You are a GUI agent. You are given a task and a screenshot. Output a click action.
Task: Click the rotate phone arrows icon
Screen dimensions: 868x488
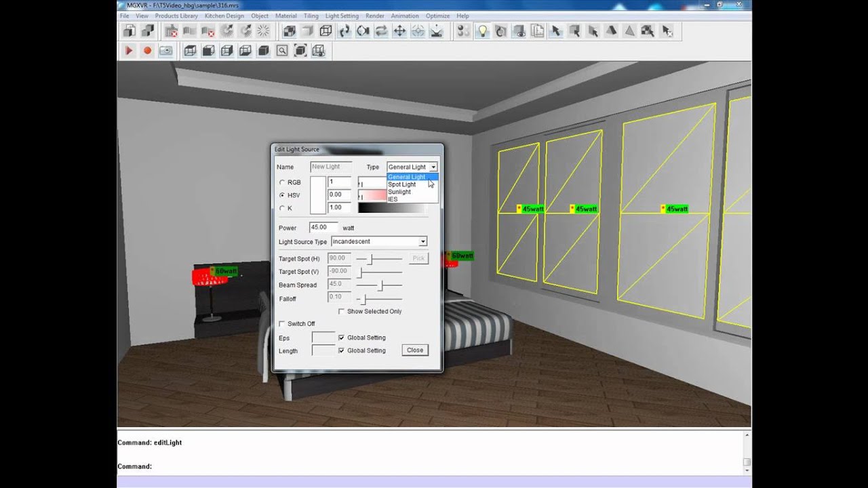point(344,30)
